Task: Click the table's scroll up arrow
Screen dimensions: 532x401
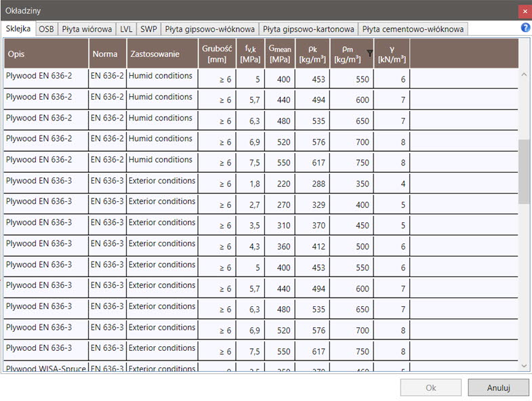Action: click(523, 74)
